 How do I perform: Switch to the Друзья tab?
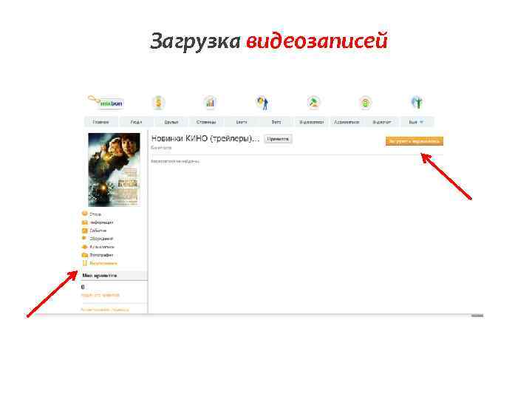pyautogui.click(x=171, y=122)
